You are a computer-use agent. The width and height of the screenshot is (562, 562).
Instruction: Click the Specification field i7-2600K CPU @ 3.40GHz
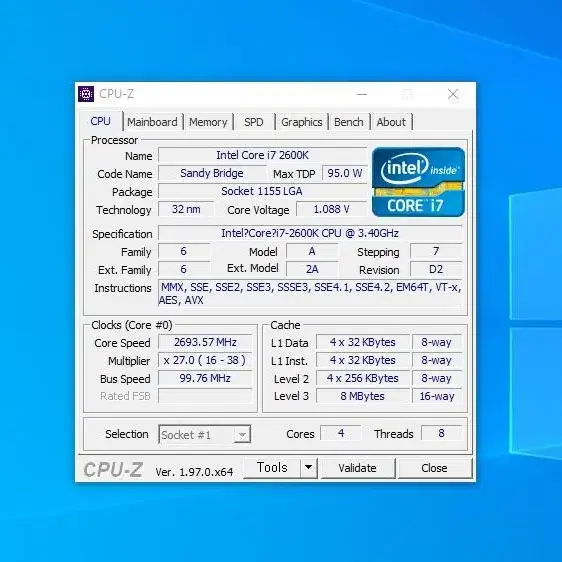[310, 233]
